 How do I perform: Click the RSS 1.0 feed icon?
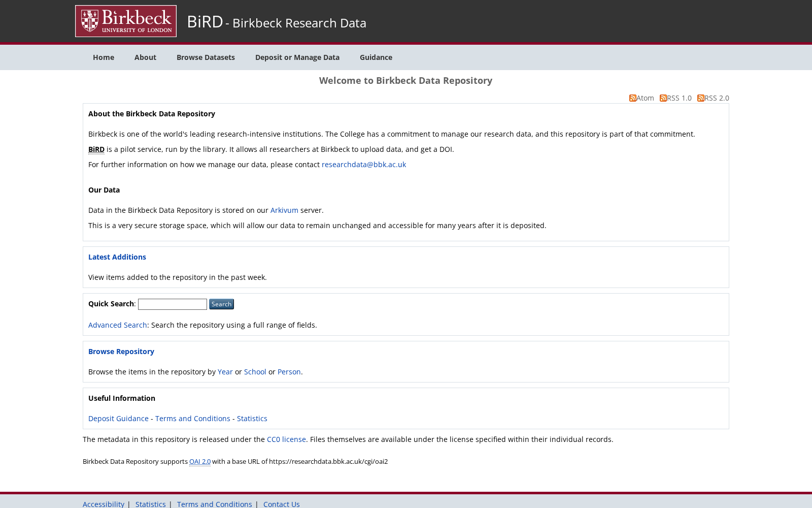click(x=663, y=98)
